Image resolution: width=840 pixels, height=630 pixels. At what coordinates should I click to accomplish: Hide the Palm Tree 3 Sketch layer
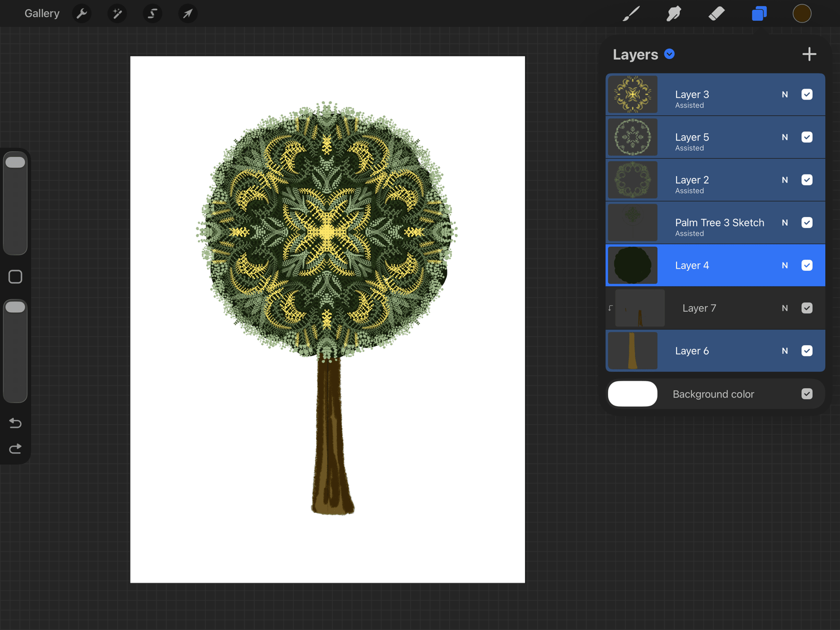[x=807, y=223]
